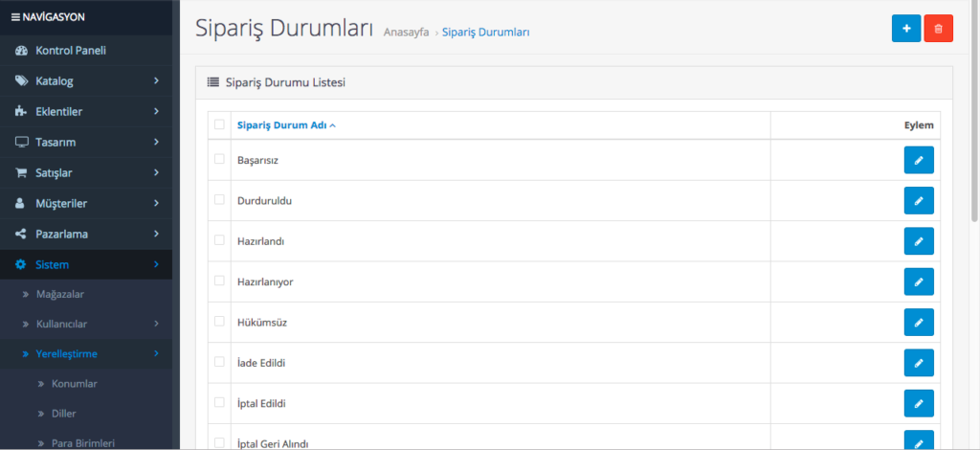Edit the Durduruldu order status
This screenshot has width=980, height=450.
(x=918, y=201)
